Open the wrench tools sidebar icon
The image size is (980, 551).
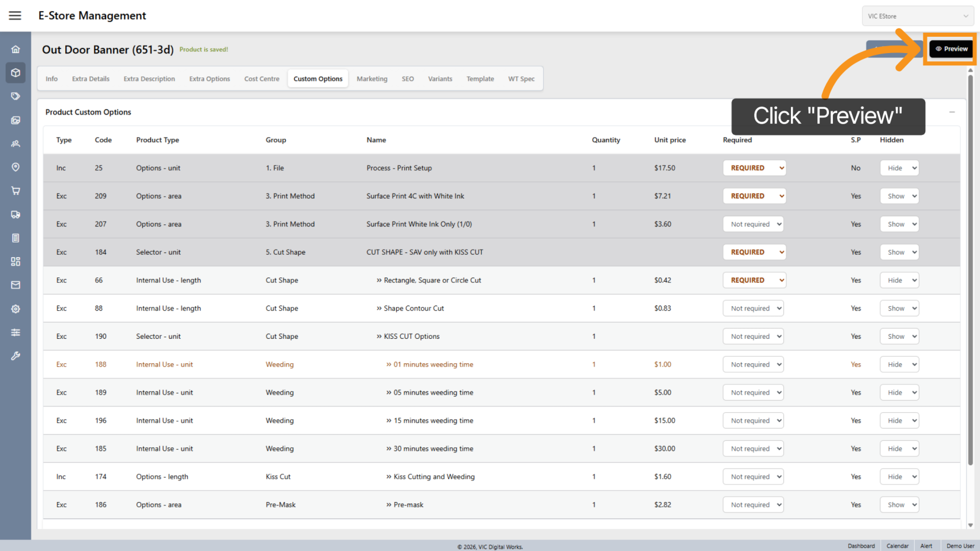pos(16,356)
